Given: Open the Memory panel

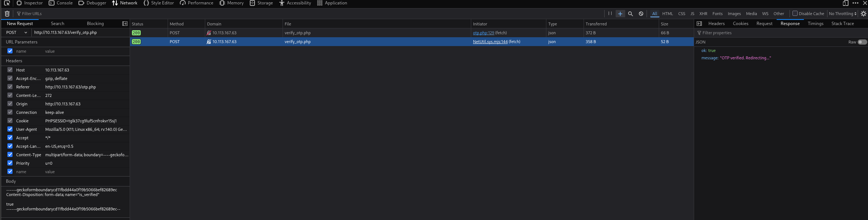Looking at the screenshot, I should (231, 3).
